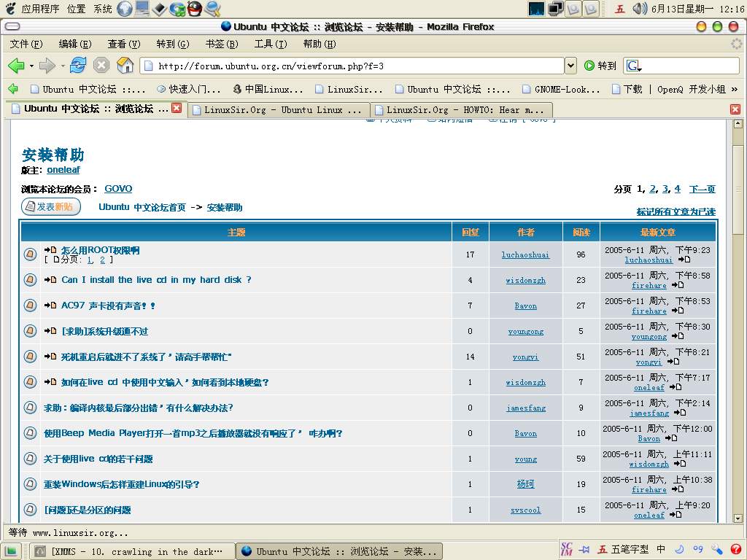Click the Ubuntu 中文论坛首页 breadcrumb link
This screenshot has height=560, width=747.
(x=142, y=207)
